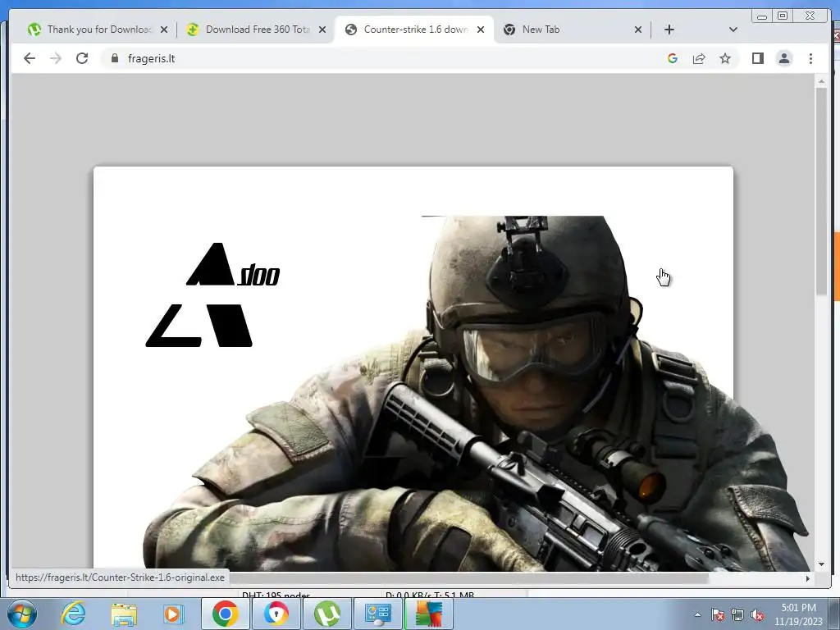This screenshot has height=630, width=840.
Task: Open the Chrome profile menu
Action: pyautogui.click(x=784, y=58)
